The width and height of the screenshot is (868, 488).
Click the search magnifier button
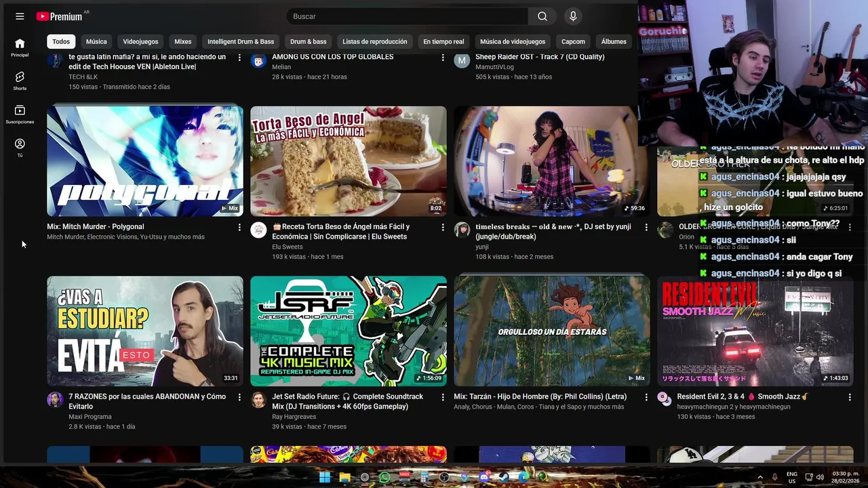[x=542, y=16]
